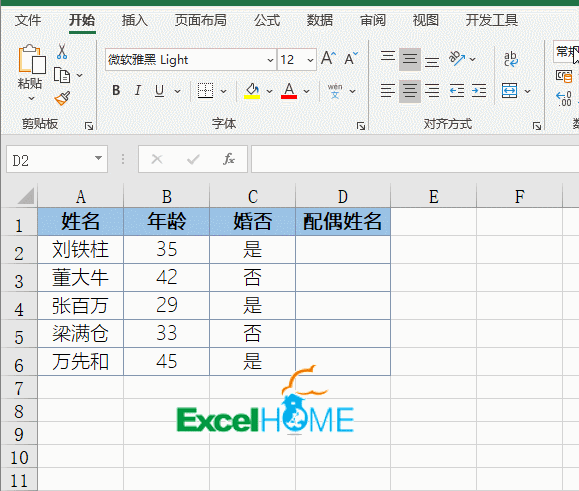Select cell with age 42

pyautogui.click(x=167, y=277)
